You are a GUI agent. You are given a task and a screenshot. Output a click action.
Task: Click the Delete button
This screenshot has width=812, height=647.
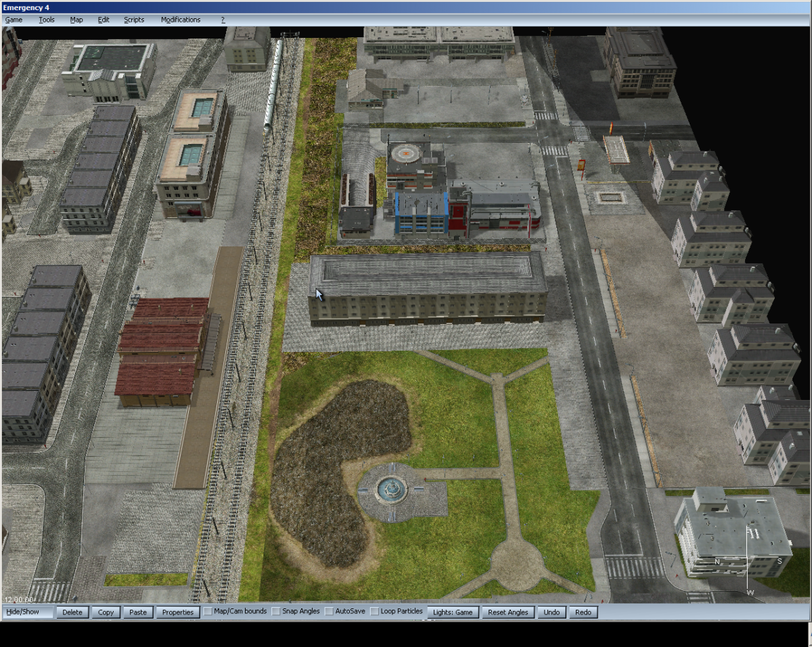(72, 612)
